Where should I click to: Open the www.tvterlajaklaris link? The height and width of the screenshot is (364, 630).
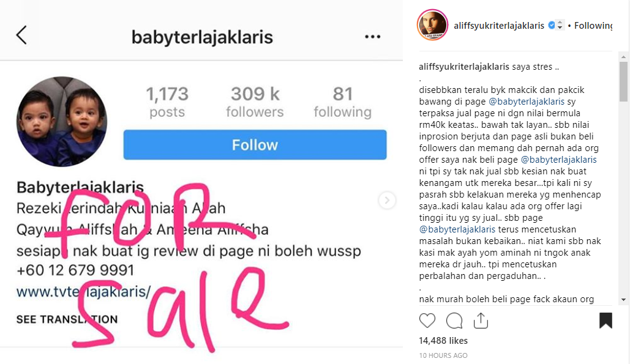(x=83, y=291)
